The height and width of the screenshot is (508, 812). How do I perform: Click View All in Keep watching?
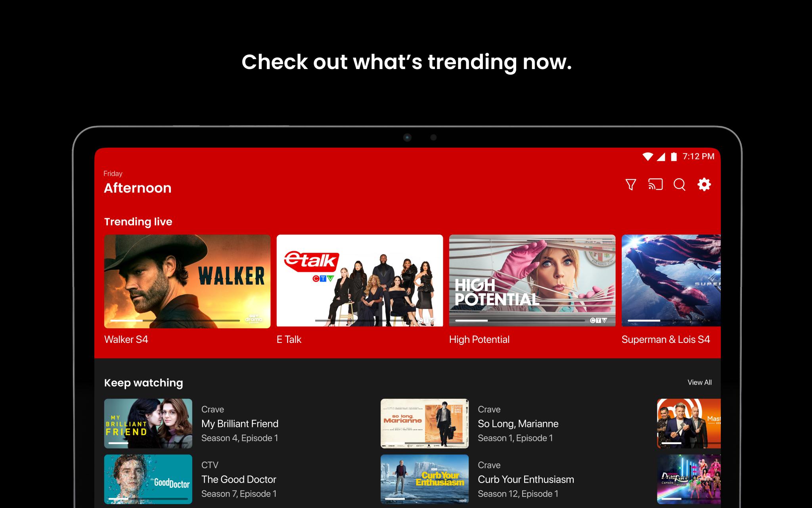tap(699, 383)
